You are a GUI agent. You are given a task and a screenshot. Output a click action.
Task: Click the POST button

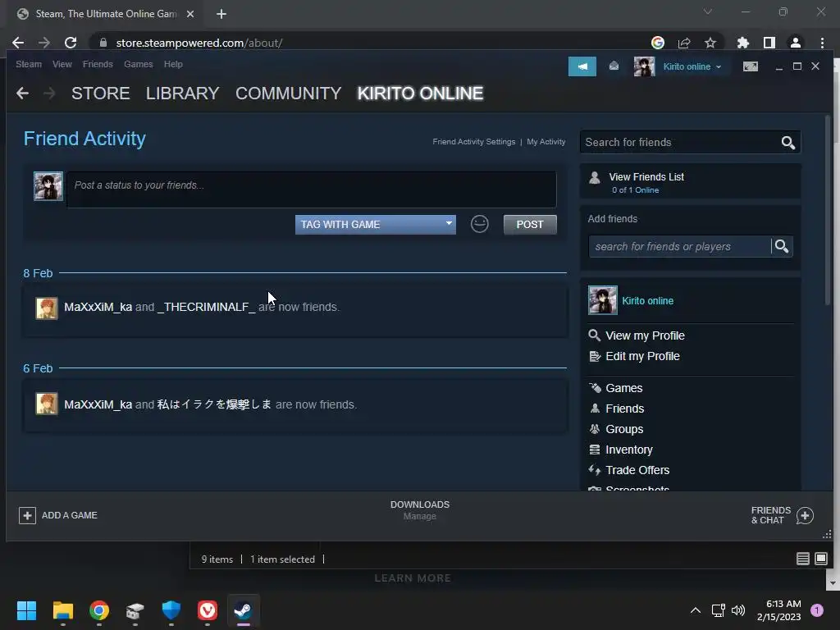[530, 225]
